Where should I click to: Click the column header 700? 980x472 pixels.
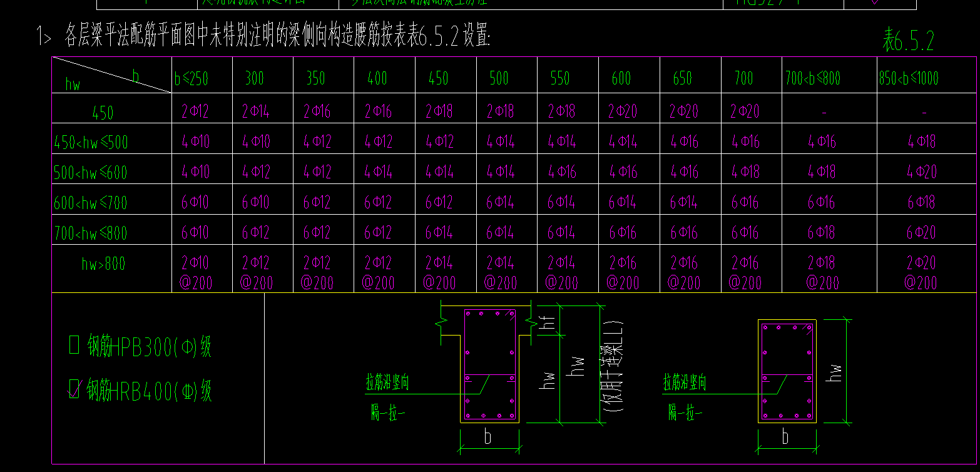[x=744, y=78]
